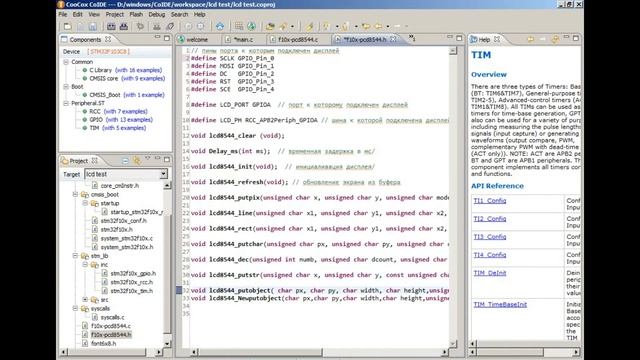640x360 pixels.
Task: Collapse the Boot component group
Action: [x=66, y=87]
